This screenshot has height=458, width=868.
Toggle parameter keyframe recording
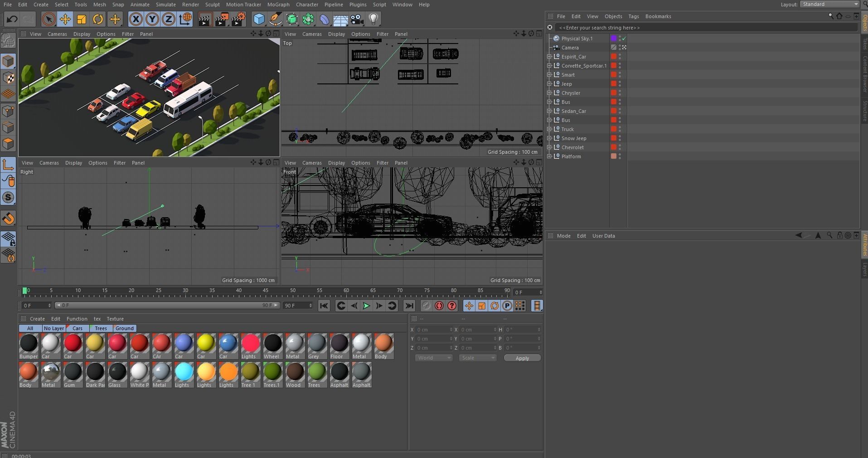507,306
